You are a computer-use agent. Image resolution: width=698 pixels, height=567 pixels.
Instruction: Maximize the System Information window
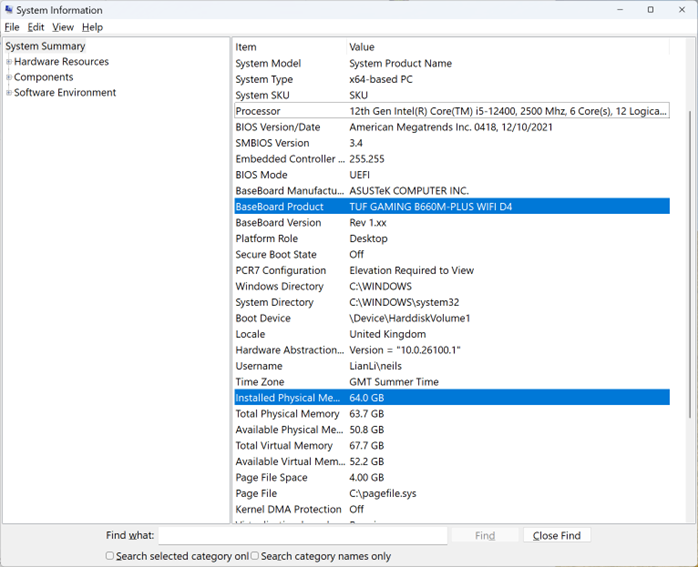[650, 9]
